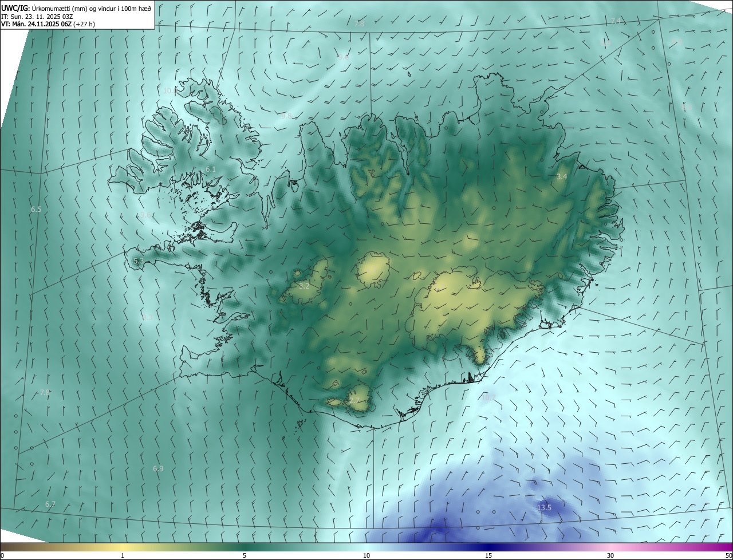Select the 2.7 value on the south coast glacier
The image size is (733, 560).
click(x=354, y=401)
